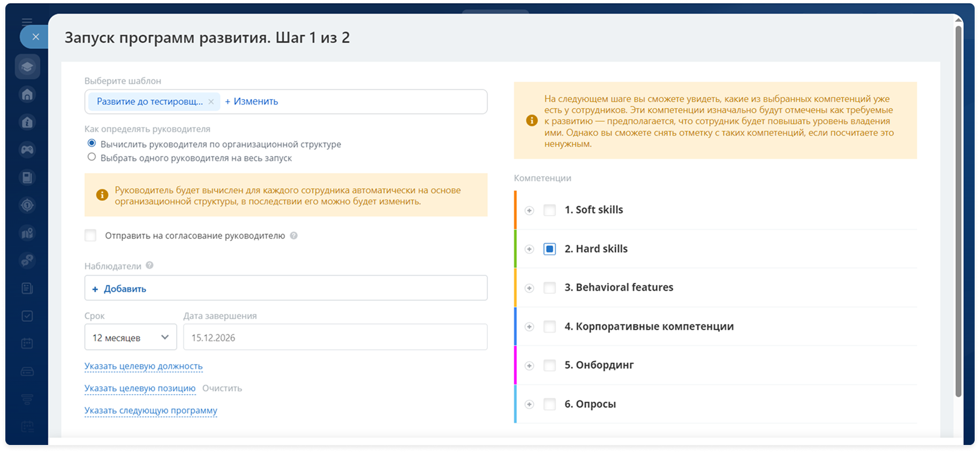
Task: Open the Срок duration dropdown
Action: tap(131, 337)
